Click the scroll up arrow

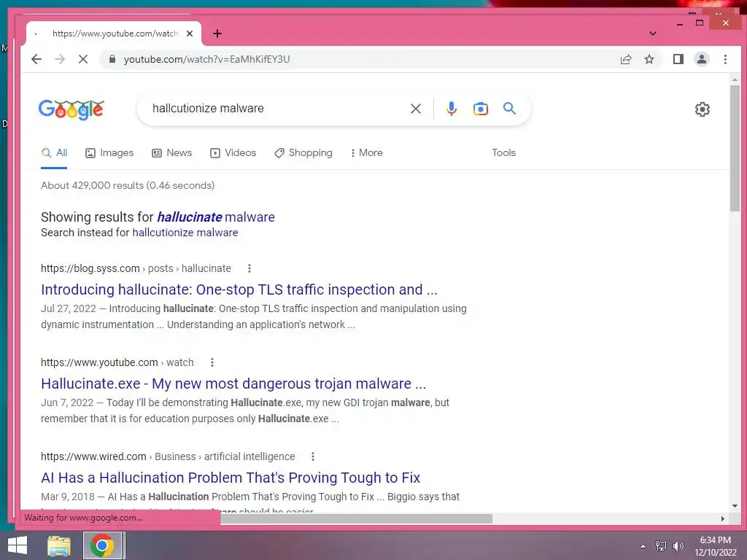735,79
